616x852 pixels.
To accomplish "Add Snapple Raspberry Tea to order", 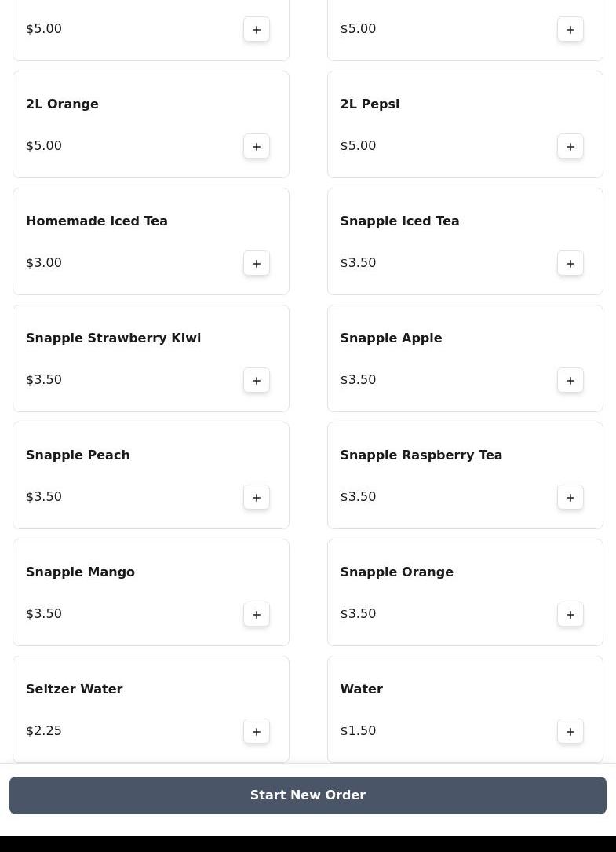I will [x=570, y=497].
